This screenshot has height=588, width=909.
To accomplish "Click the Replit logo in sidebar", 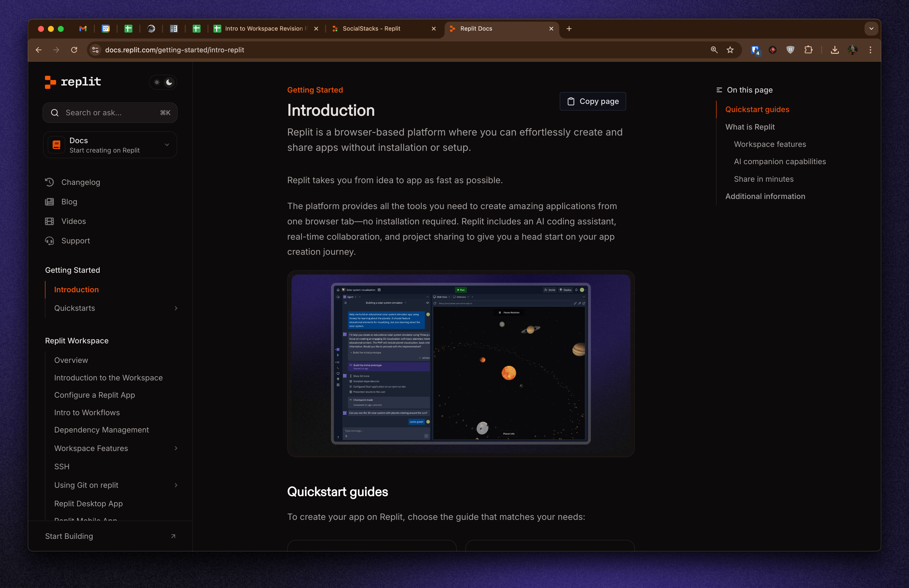I will point(73,82).
